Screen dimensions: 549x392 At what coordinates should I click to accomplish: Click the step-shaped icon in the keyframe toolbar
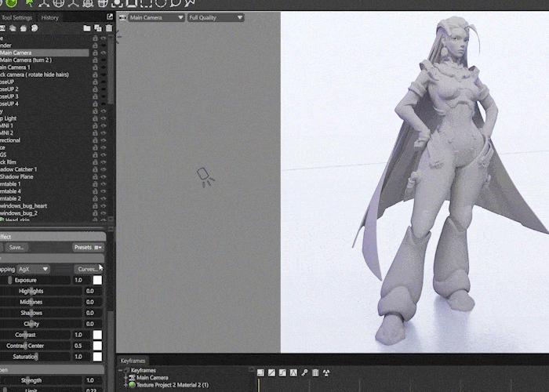pos(282,372)
